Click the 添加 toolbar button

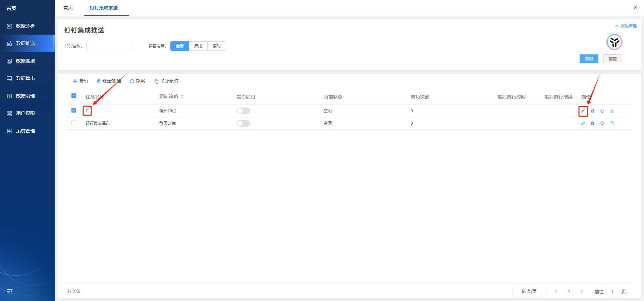tap(80, 81)
